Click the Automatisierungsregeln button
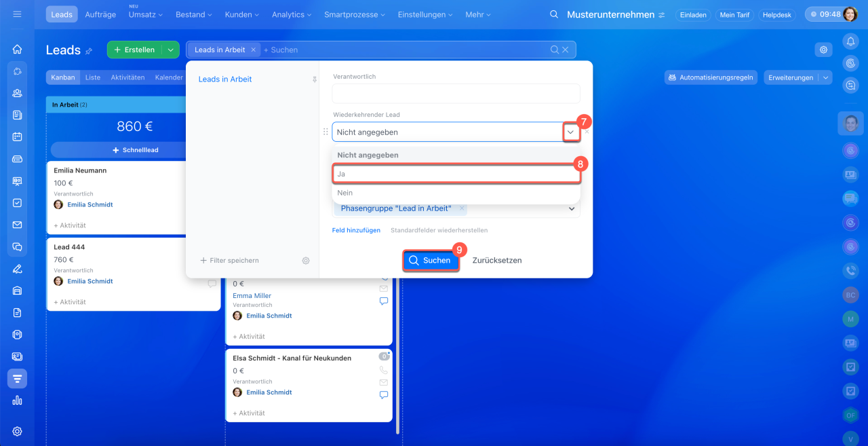 pos(711,77)
